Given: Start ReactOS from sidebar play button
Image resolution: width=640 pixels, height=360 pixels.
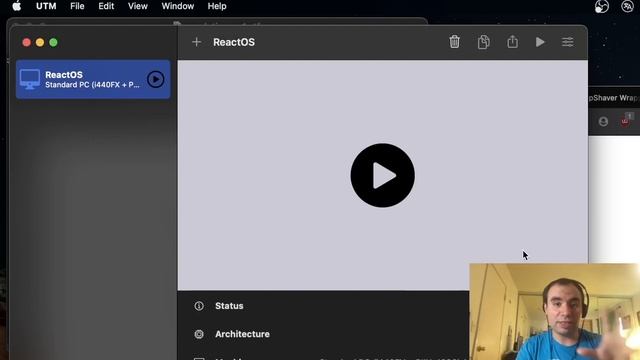Looking at the screenshot, I should click(156, 79).
